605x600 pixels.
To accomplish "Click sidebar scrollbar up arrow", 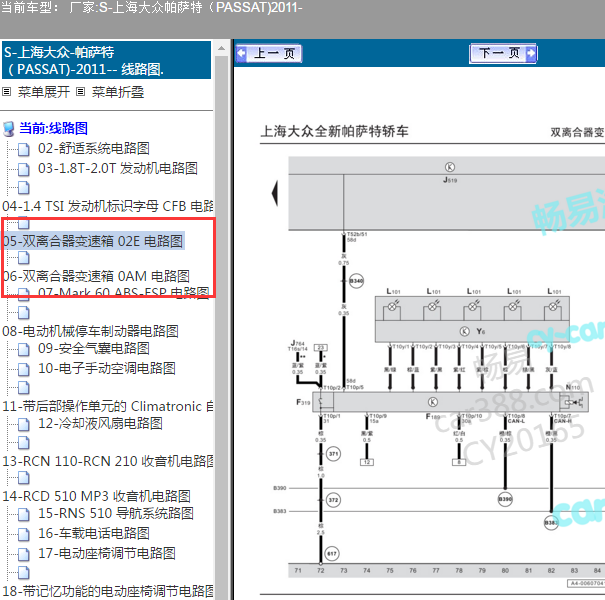I will pos(221,48).
